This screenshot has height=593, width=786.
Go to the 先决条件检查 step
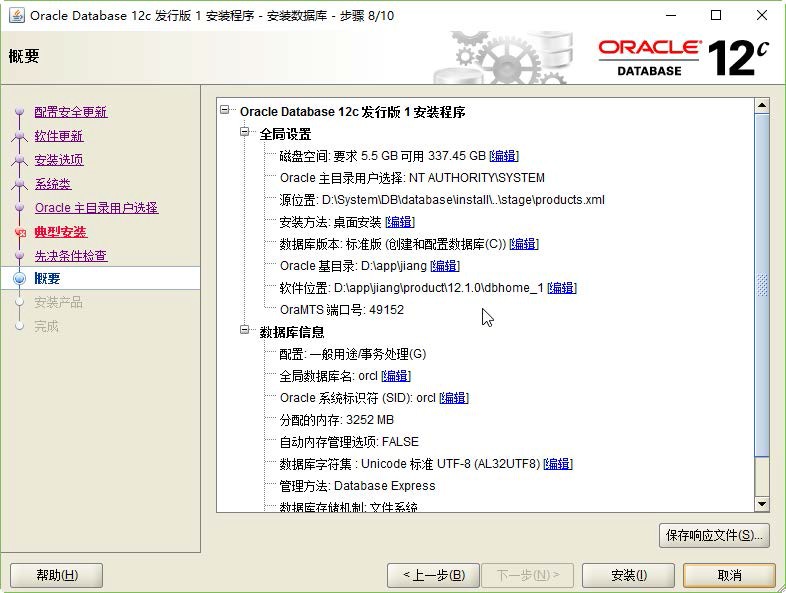(71, 256)
